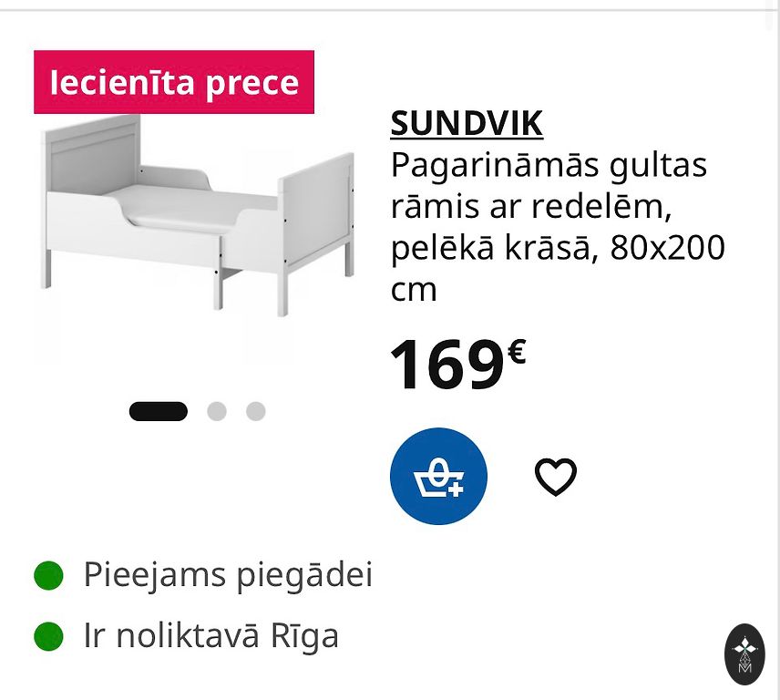Open the SUNDVIK product title link
The height and width of the screenshot is (700, 780).
click(x=467, y=123)
